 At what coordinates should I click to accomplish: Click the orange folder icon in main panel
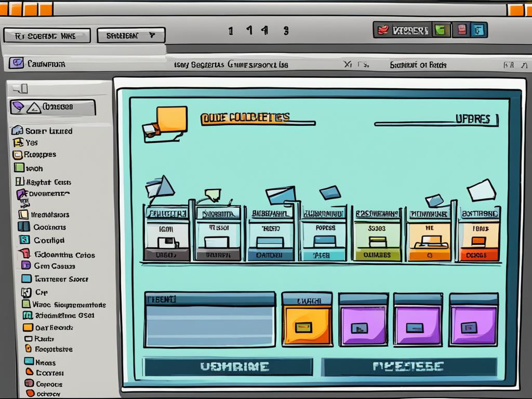click(x=165, y=124)
